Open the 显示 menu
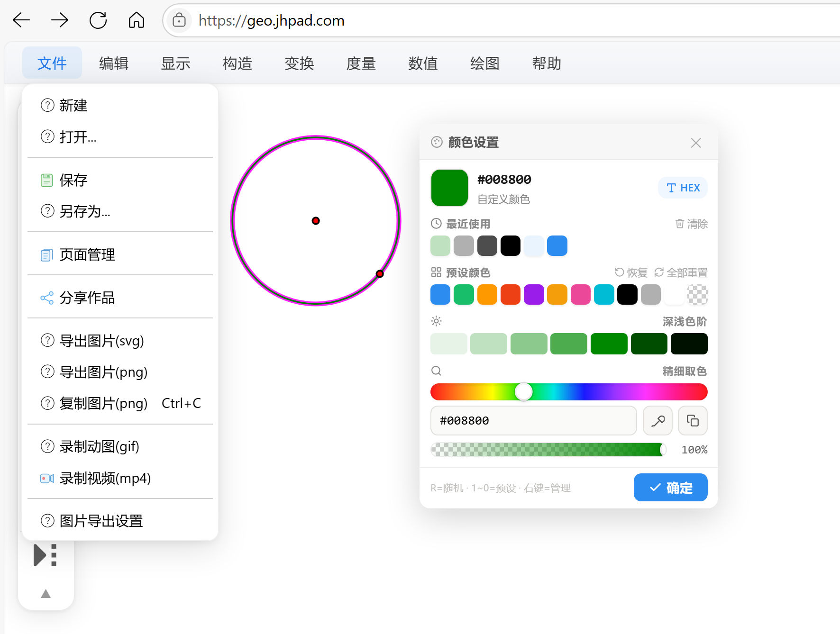Viewport: 840px width, 634px height. [175, 63]
